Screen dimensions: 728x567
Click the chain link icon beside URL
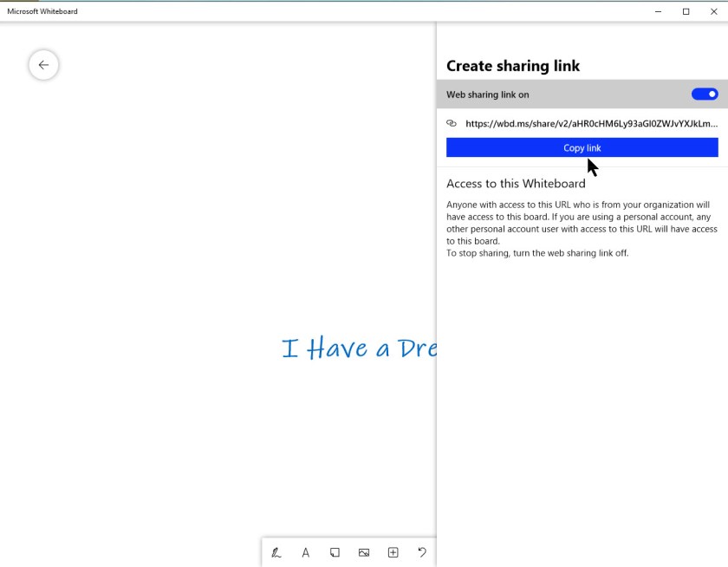point(452,123)
